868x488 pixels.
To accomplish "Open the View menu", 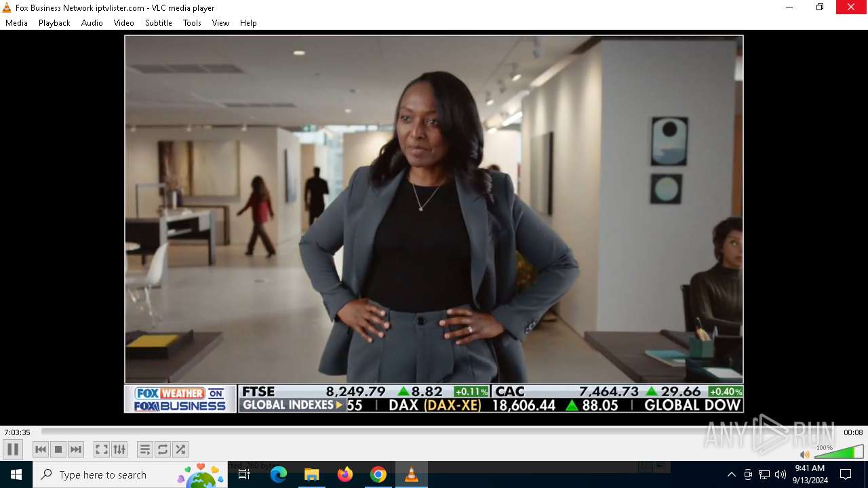I will (221, 23).
